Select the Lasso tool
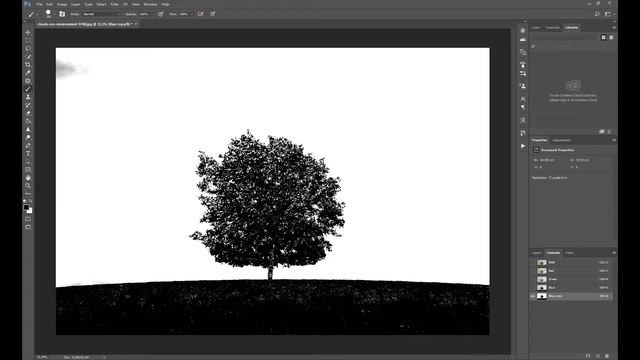This screenshot has height=360, width=640. [28, 49]
